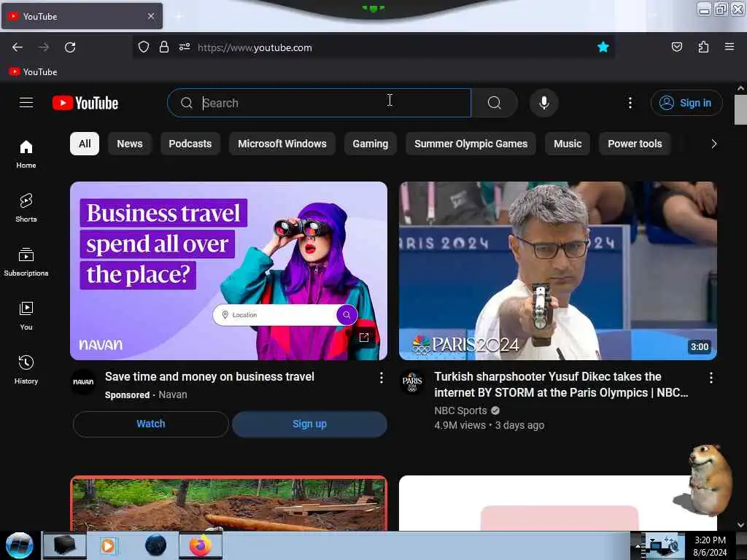Viewport: 747px width, 560px height.
Task: Open the Firefox application menu
Action: click(x=729, y=47)
